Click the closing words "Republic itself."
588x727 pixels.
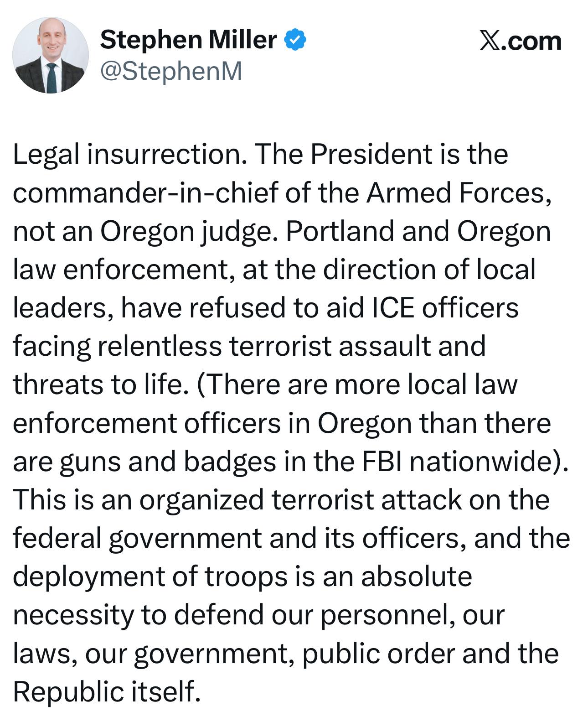click(107, 691)
